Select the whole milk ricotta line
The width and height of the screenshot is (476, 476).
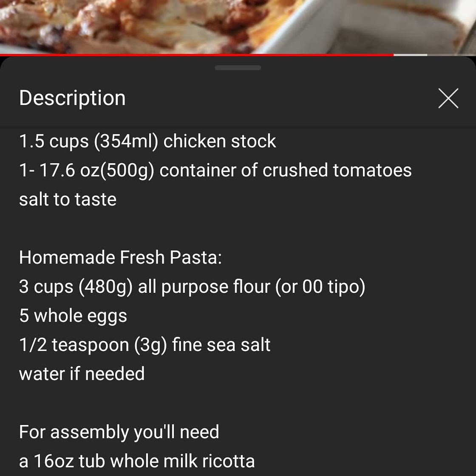point(137,462)
